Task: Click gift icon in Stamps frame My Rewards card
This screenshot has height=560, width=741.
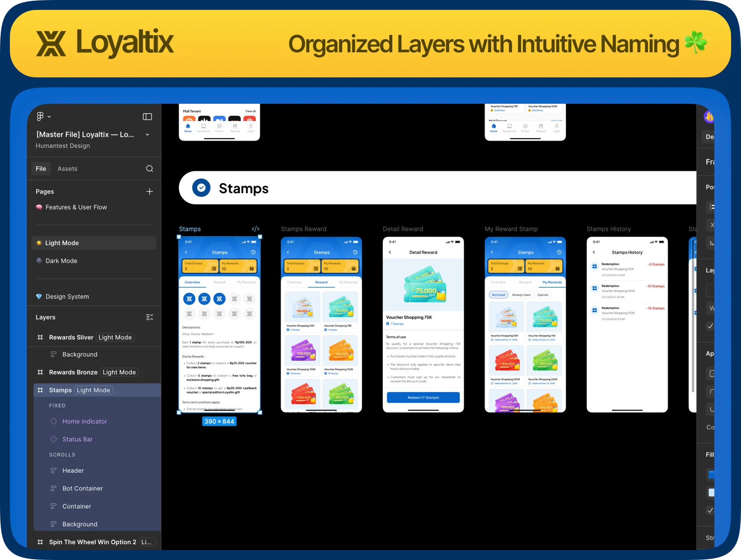Action: 252,268
